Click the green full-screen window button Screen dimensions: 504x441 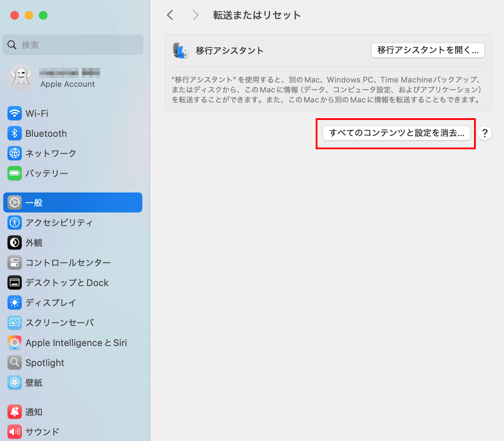43,15
